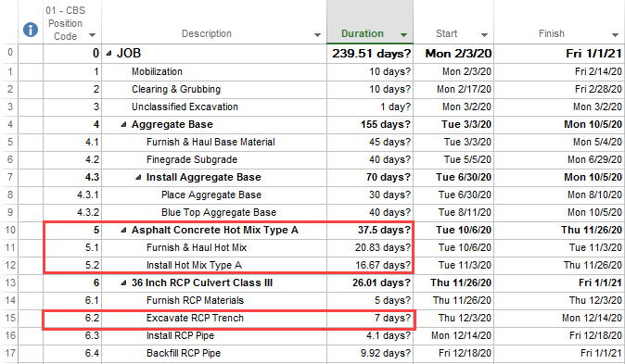This screenshot has width=625, height=364.
Task: Collapse the Install Aggregate Base subtask group
Action: coord(138,178)
